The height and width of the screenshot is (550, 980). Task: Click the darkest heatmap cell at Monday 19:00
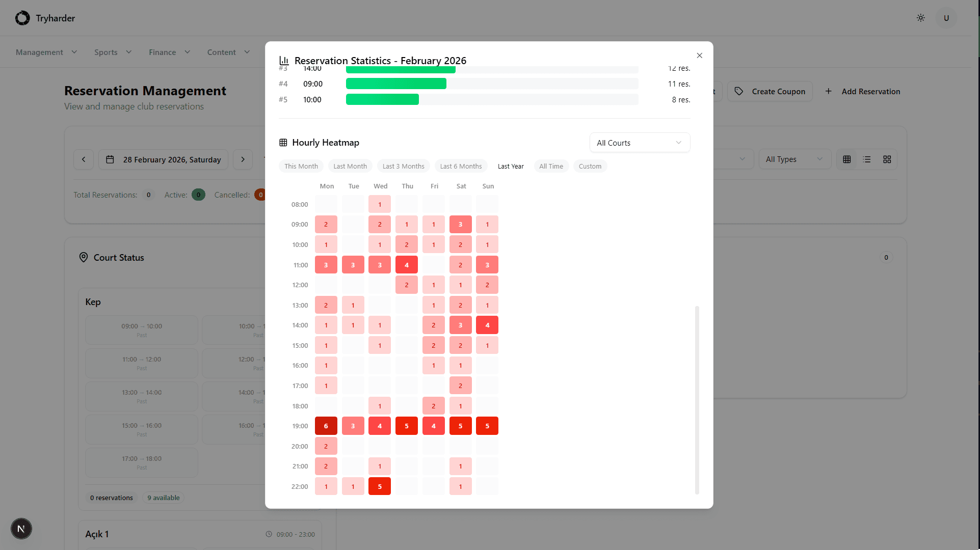coord(326,426)
